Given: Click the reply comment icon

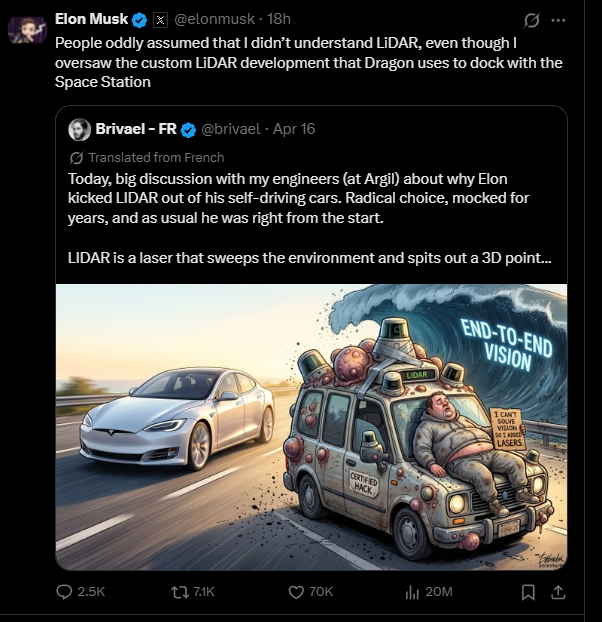Looking at the screenshot, I should coord(64,592).
